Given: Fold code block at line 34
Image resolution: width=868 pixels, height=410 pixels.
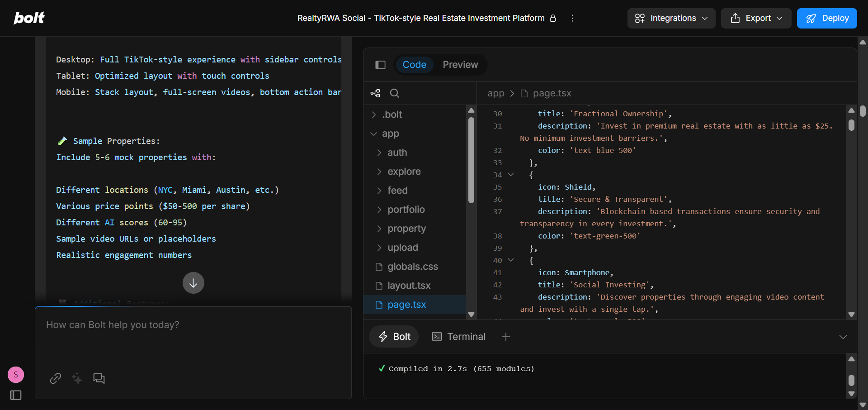Looking at the screenshot, I should pyautogui.click(x=511, y=175).
